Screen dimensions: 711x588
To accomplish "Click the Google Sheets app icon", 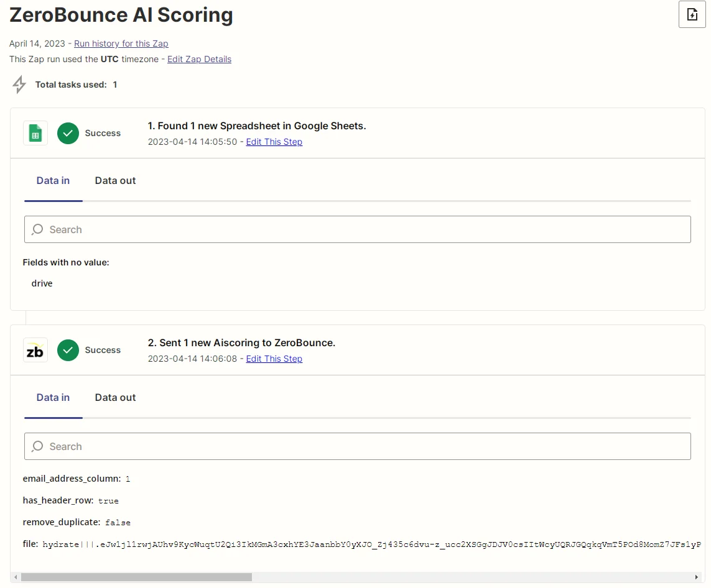I will (35, 133).
